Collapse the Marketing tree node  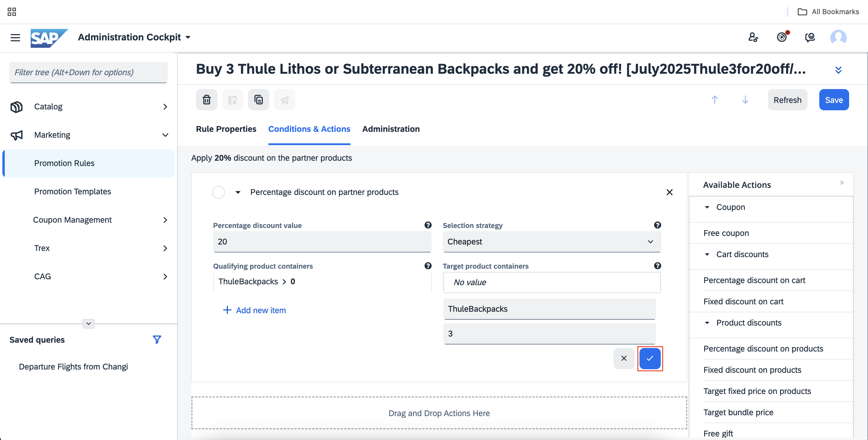165,135
